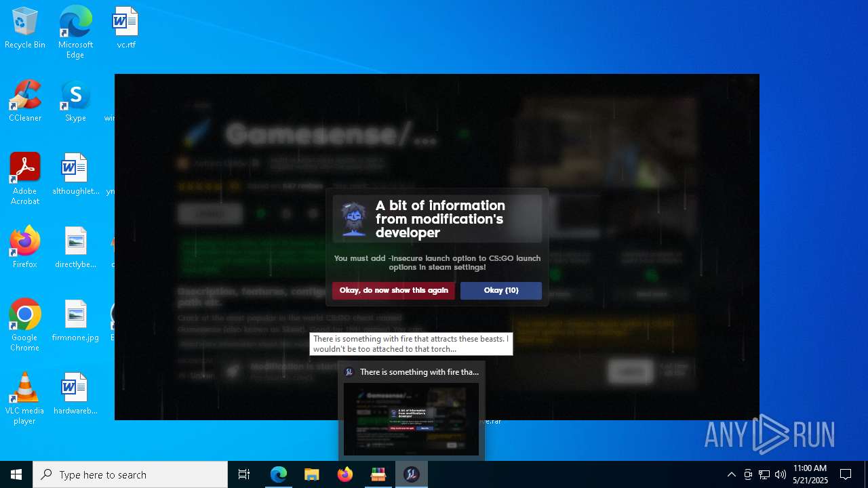Launch VLC media player shortcut

[25, 399]
